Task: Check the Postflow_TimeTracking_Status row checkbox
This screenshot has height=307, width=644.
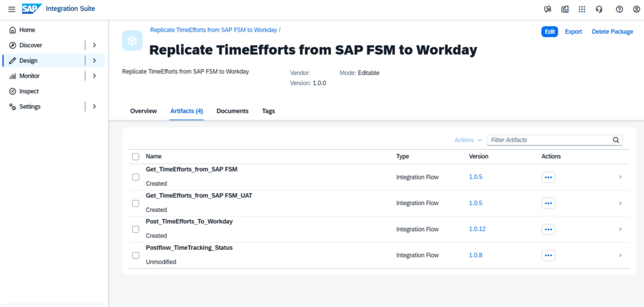Action: [x=136, y=255]
